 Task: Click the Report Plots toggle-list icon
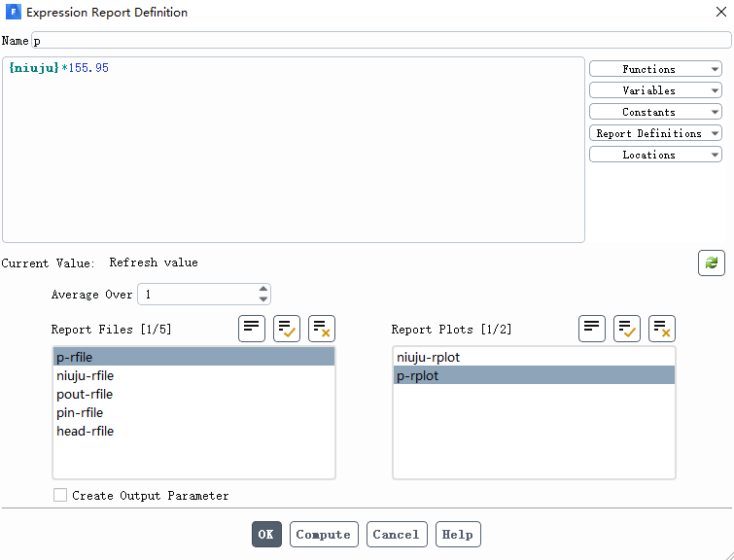point(592,329)
